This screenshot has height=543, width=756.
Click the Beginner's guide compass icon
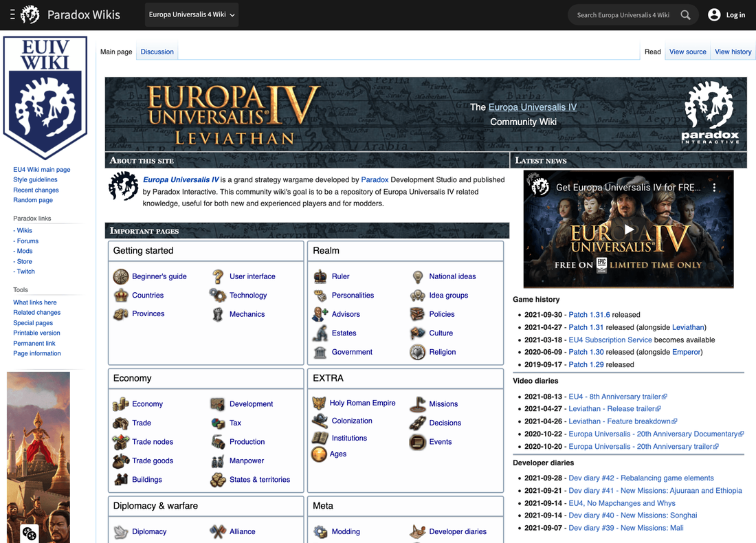point(121,276)
